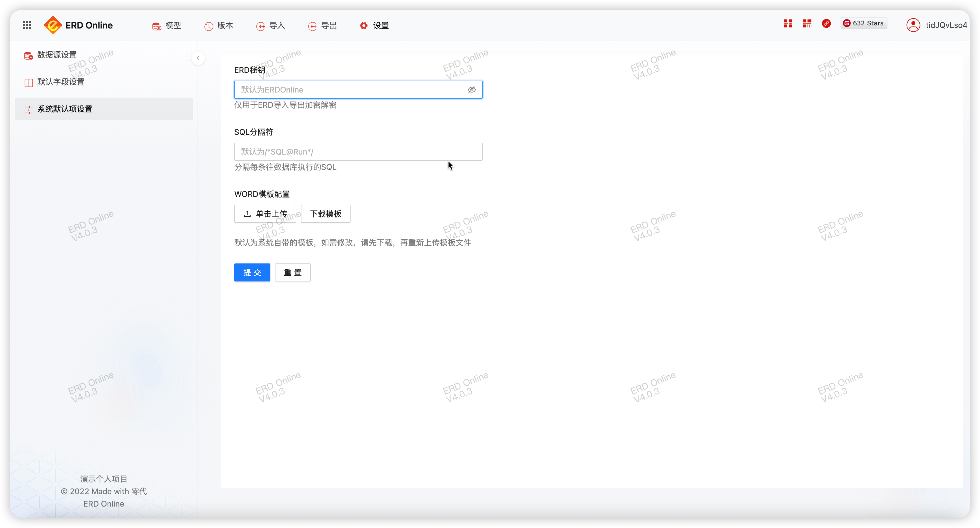Viewport: 980px width, 528px height.
Task: Open the 设置 menu
Action: pos(374,25)
